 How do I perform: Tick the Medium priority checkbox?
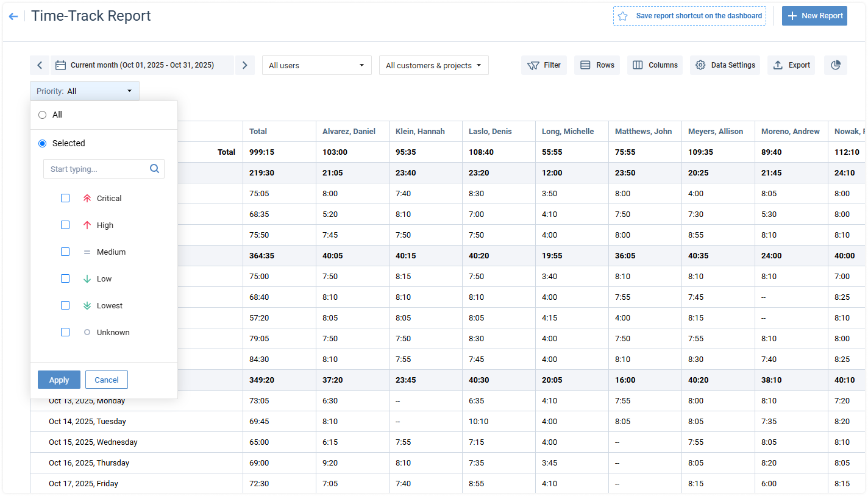click(x=65, y=252)
